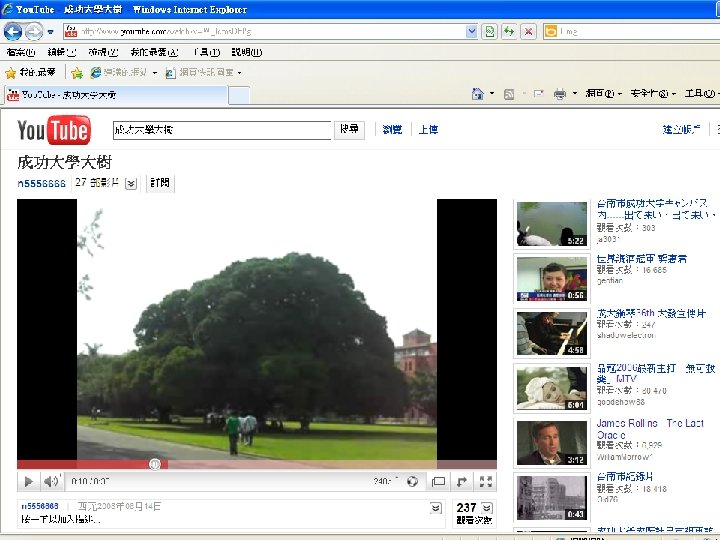The width and height of the screenshot is (720, 540).
Task: Click the volume speaker icon
Action: click(51, 481)
